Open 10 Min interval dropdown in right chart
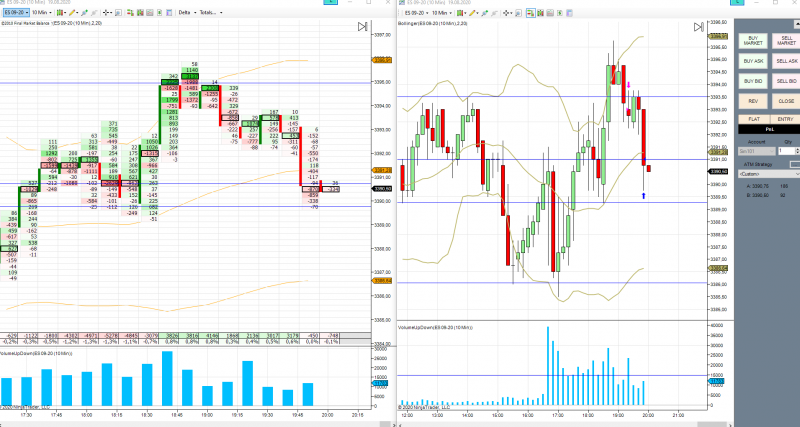 point(442,13)
